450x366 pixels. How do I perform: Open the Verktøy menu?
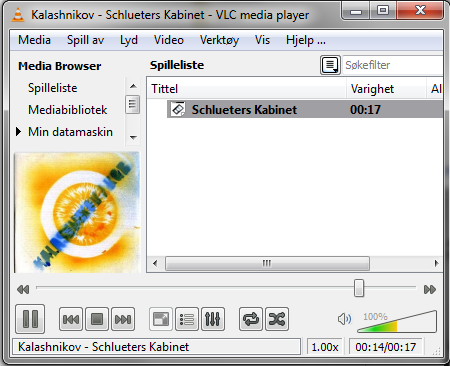pos(219,40)
